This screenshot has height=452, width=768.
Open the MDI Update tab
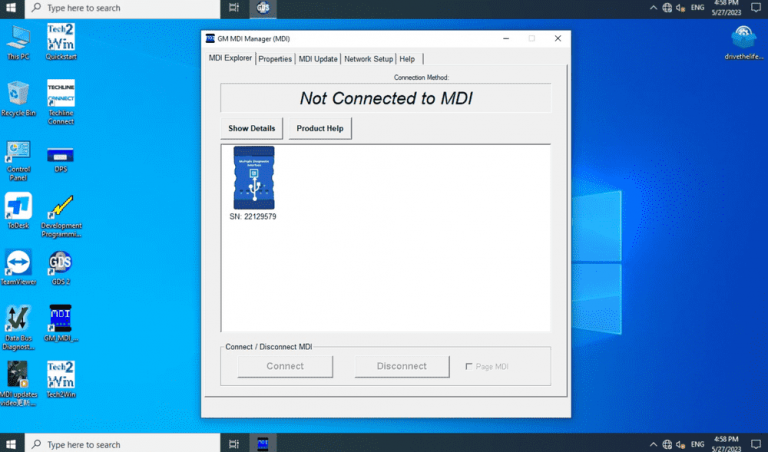pos(318,59)
